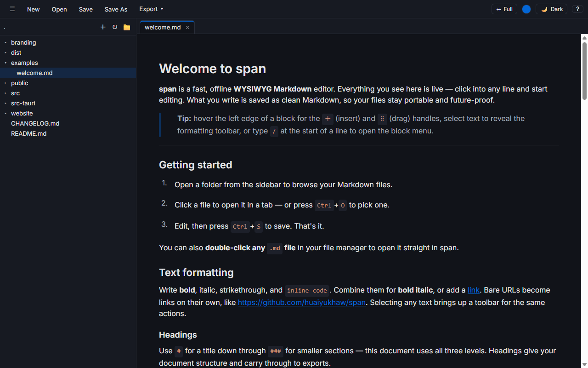The image size is (588, 368).
Task: Click the sidebar root path '.' label
Action: [x=5, y=28]
